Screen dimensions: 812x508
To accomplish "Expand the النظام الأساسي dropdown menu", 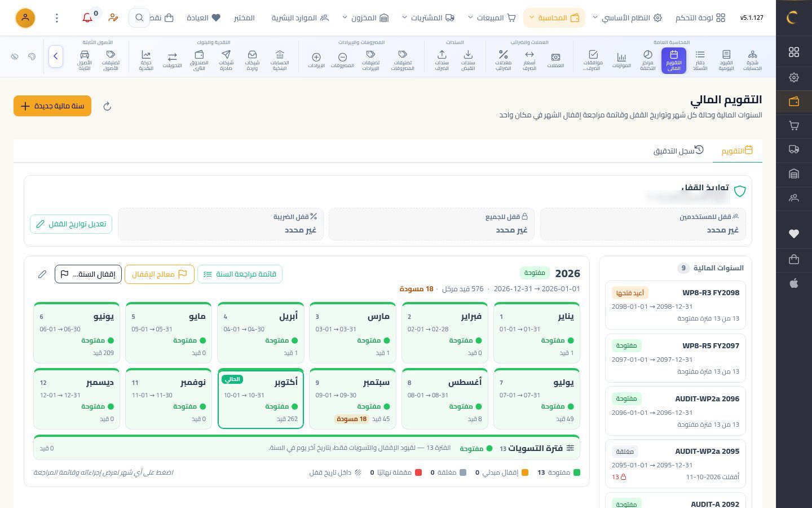I will coord(627,18).
